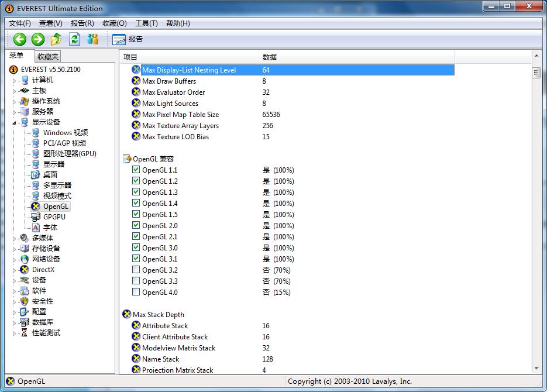Expand the DirectX tree node arrow
This screenshot has height=392, width=547.
14,270
